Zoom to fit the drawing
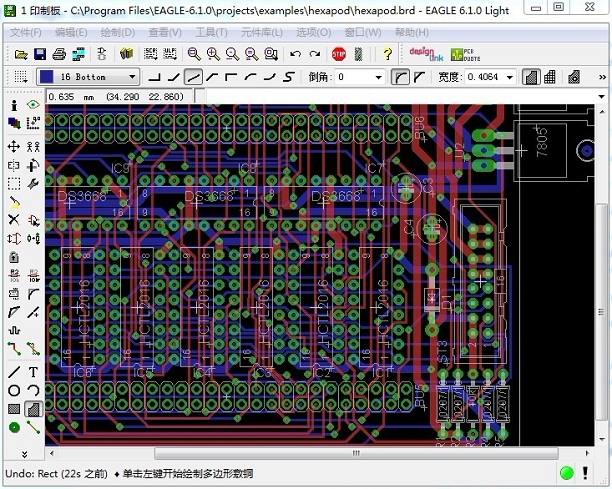 (194, 54)
